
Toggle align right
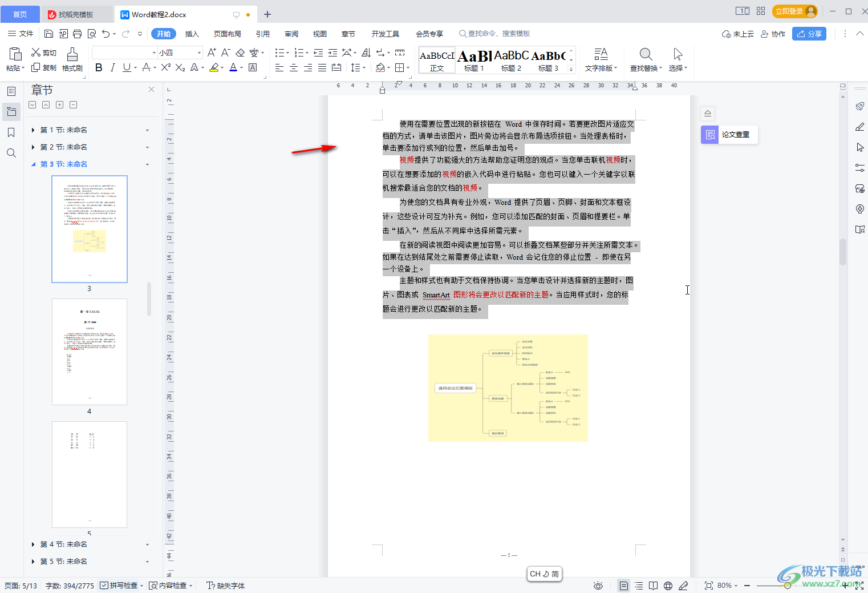coord(308,67)
